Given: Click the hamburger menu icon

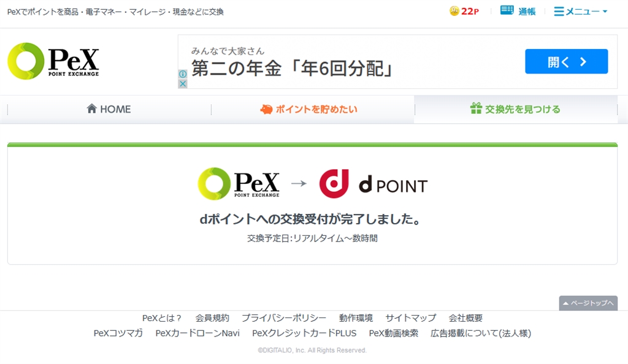Looking at the screenshot, I should [559, 11].
